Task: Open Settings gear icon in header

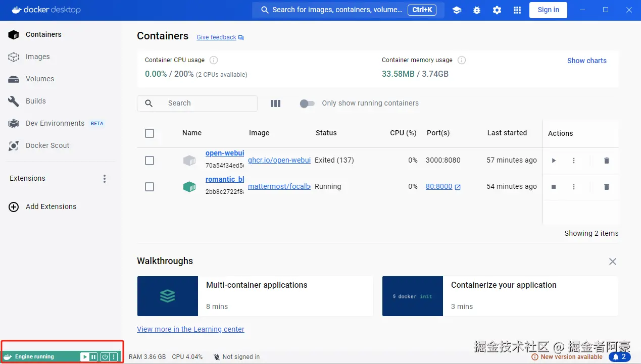Action: tap(497, 10)
